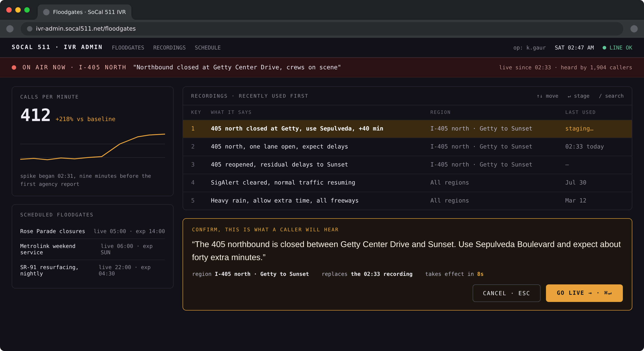The height and width of the screenshot is (351, 644).
Task: Click the confirm panel caller script quote
Action: (x=406, y=251)
